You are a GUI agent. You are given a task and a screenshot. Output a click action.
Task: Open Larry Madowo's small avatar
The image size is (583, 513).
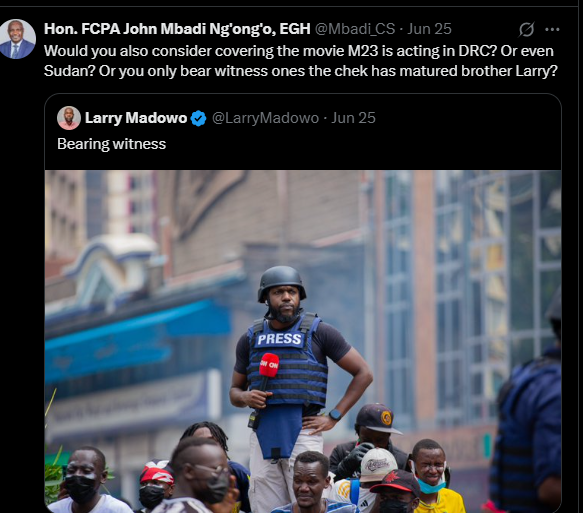69,118
